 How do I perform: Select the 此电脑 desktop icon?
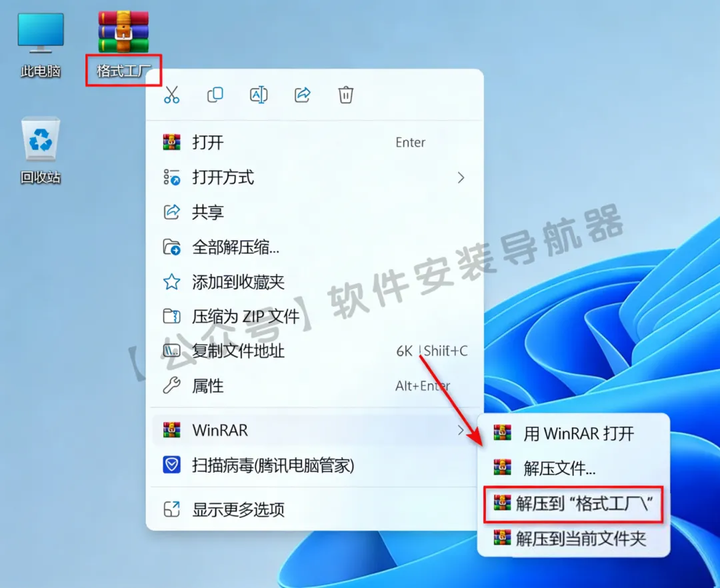(41, 45)
